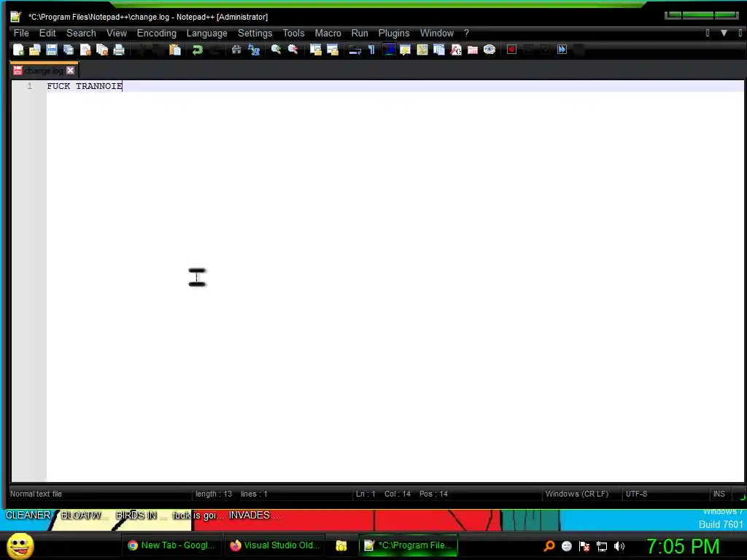Open the Replace dialog from the toolbar
Screen dimensions: 747x560
[x=254, y=50]
